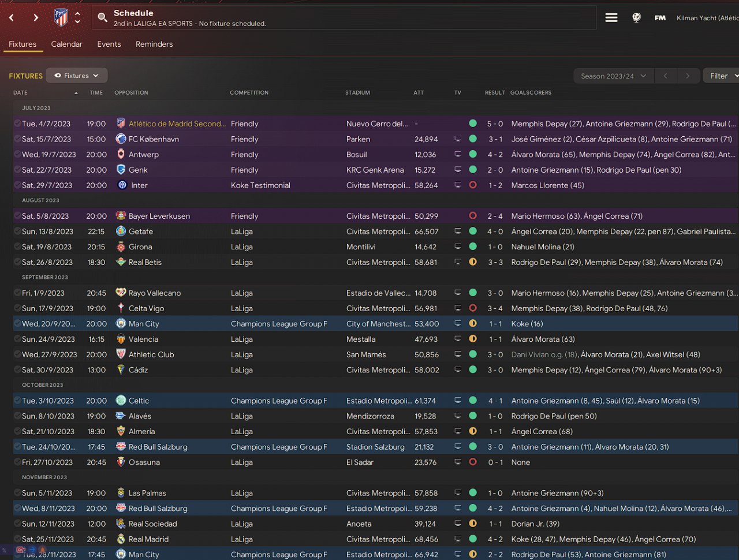Click the Inter club crest
739x560 pixels.
coord(122,185)
